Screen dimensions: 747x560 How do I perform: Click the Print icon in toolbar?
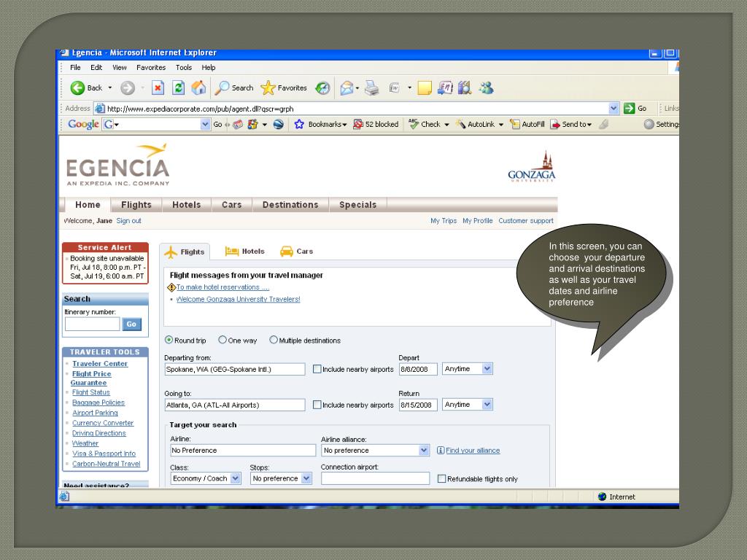pos(371,87)
